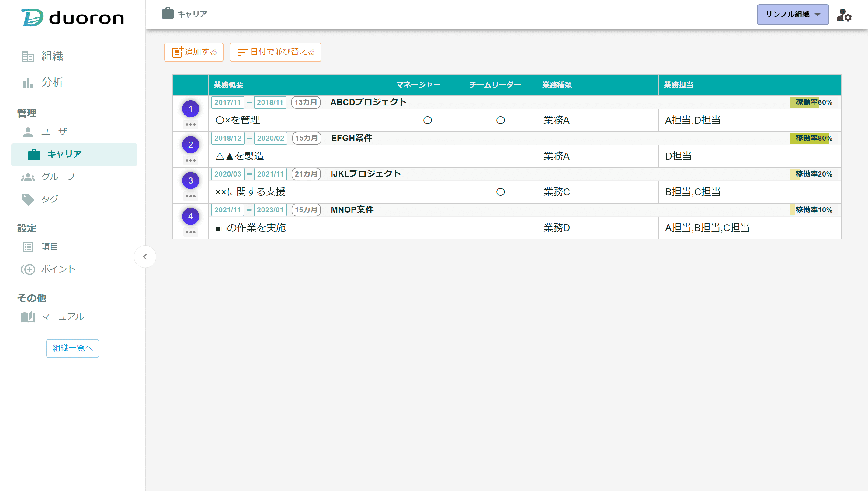868x491 pixels.
Task: Click the ABCDプロジェクト title
Action: click(x=369, y=102)
